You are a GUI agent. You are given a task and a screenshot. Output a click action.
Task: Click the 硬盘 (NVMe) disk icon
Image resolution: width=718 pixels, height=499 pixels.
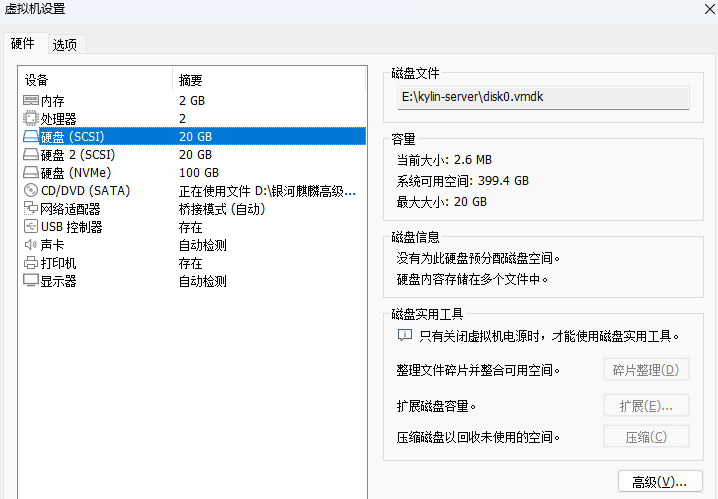pyautogui.click(x=31, y=173)
